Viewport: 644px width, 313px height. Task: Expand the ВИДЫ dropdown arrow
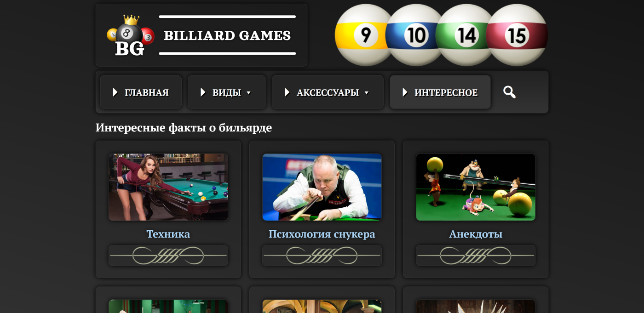click(x=249, y=93)
